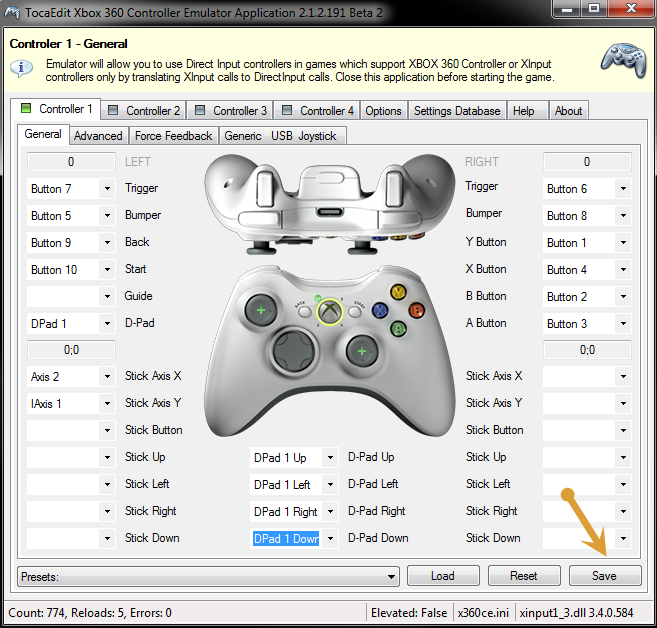This screenshot has width=657, height=628.
Task: Expand the D-Pad dropdown showing DPad 1
Action: pos(107,323)
